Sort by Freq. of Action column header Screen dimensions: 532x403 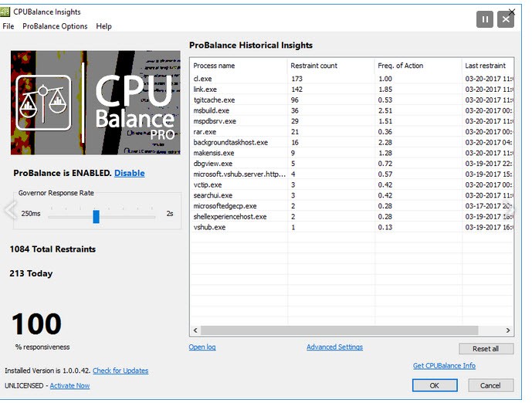pos(418,66)
